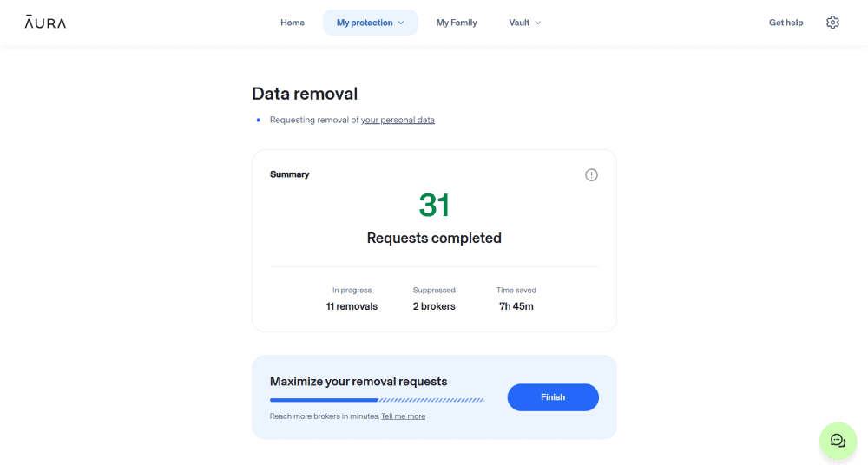This screenshot has height=465, width=868.
Task: Open the chat support bubble
Action: (x=838, y=441)
